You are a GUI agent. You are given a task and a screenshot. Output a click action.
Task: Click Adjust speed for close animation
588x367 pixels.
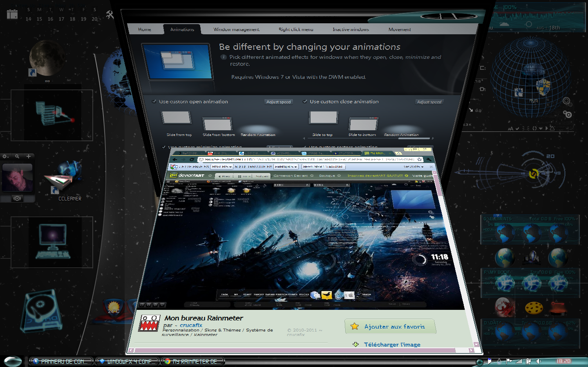[429, 102]
